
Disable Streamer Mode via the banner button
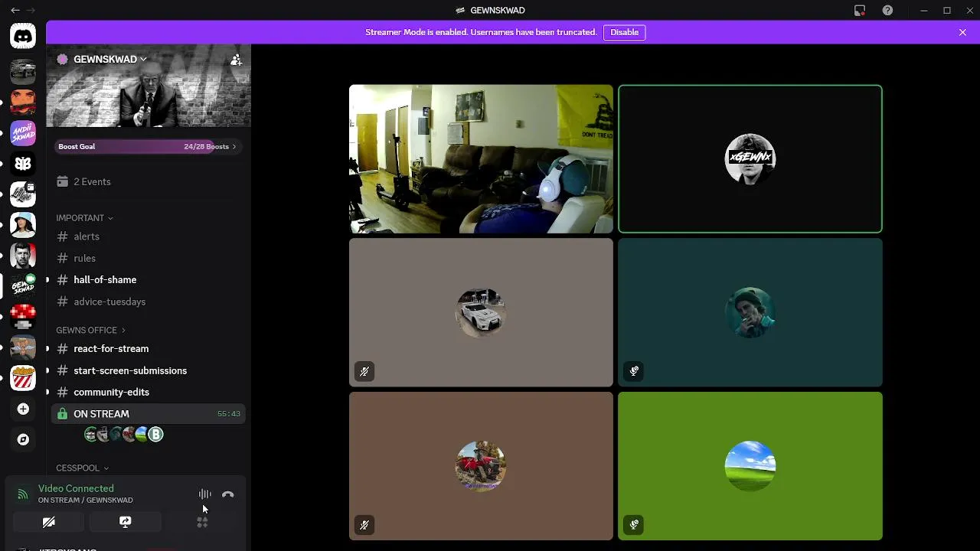[624, 32]
